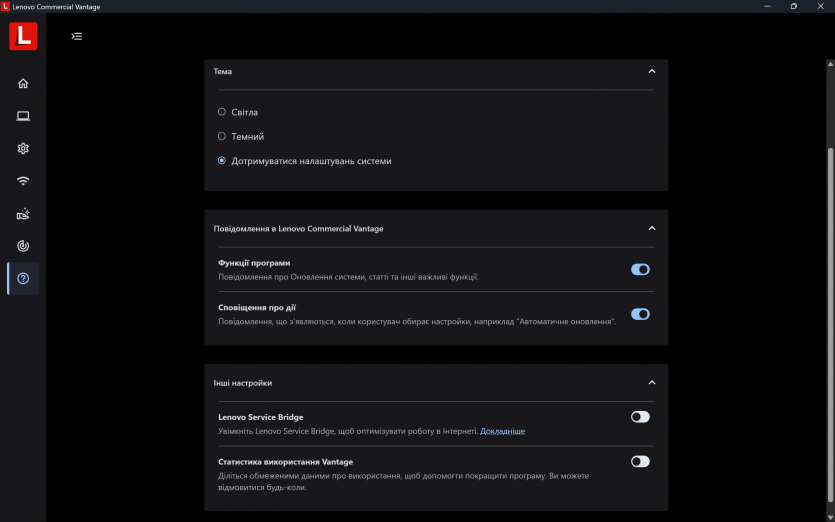The image size is (835, 522).
Task: Open the laptop device section
Action: click(x=23, y=116)
